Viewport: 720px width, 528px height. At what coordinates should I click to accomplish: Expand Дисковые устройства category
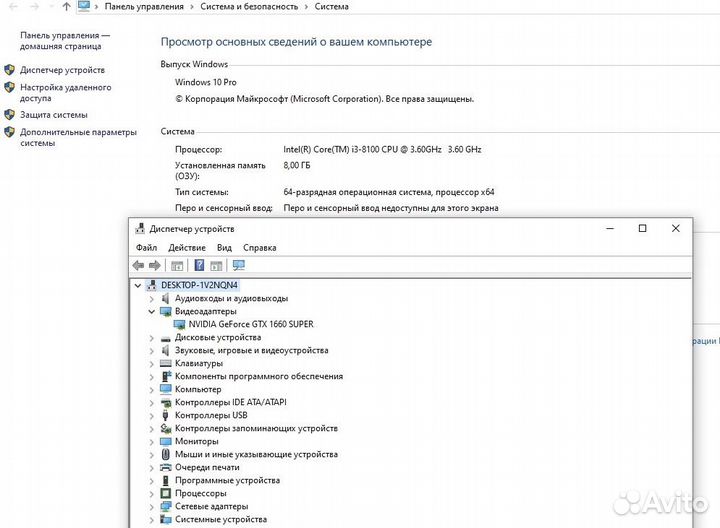tap(152, 337)
